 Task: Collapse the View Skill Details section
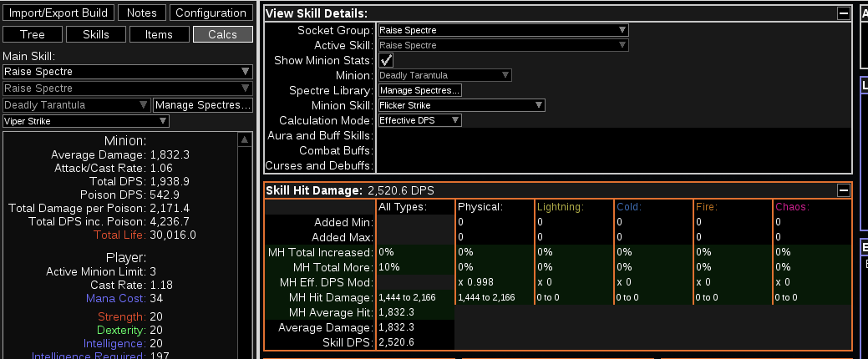843,14
